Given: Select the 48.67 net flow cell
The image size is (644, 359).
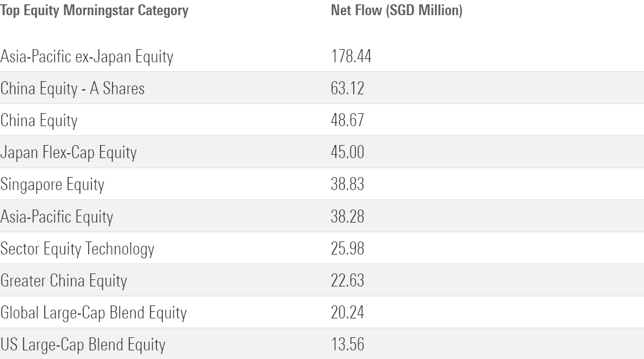Looking at the screenshot, I should pyautogui.click(x=347, y=120).
